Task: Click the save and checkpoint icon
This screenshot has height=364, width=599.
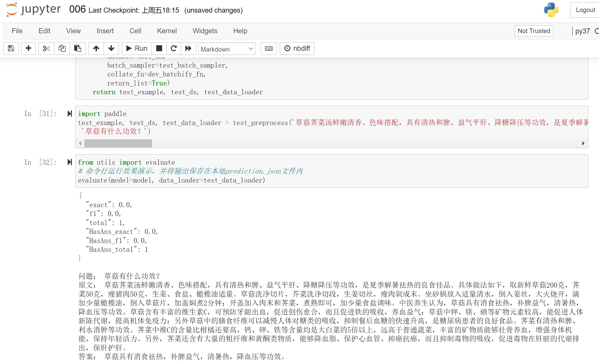Action: [x=11, y=48]
